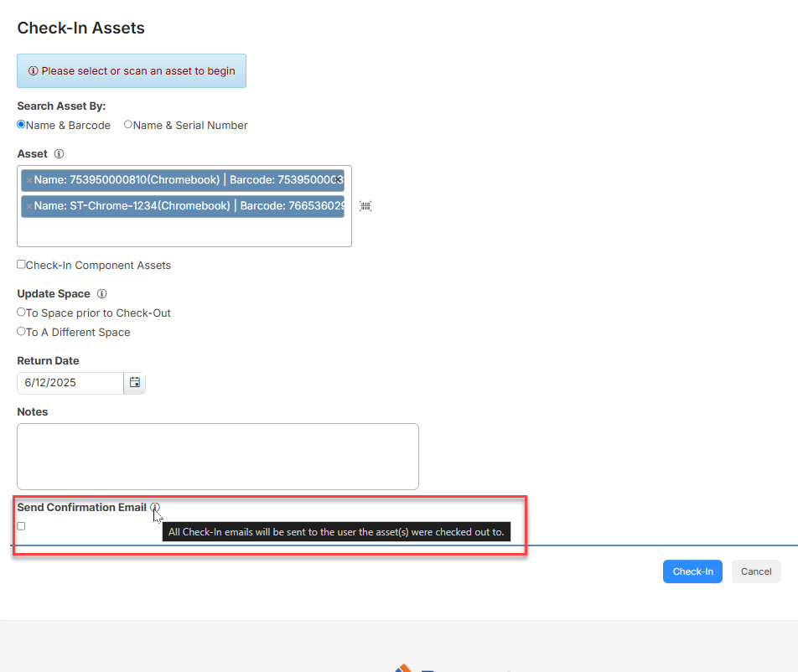Click the info icon next to Asset
798x672 pixels.
(x=58, y=153)
